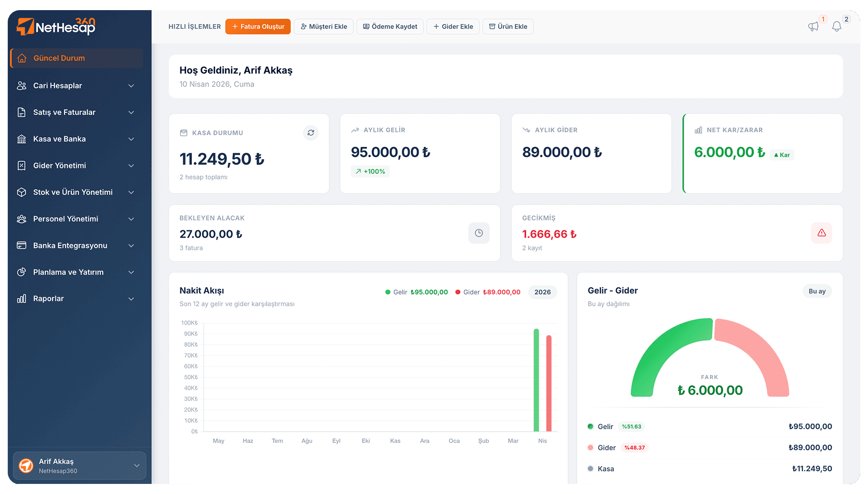This screenshot has height=494, width=868.
Task: Expand the Satış ve Faturalar chevron
Action: [x=131, y=112]
